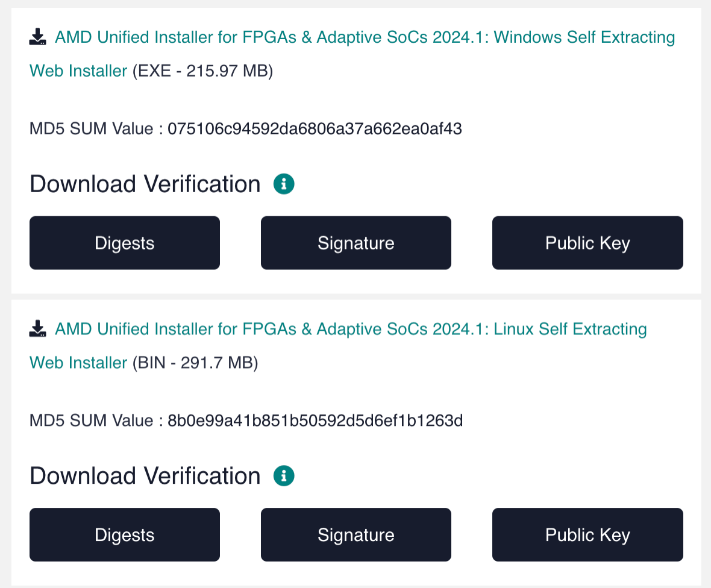711x588 pixels.
Task: Download the Public Key for the Linux installer
Action: click(587, 535)
